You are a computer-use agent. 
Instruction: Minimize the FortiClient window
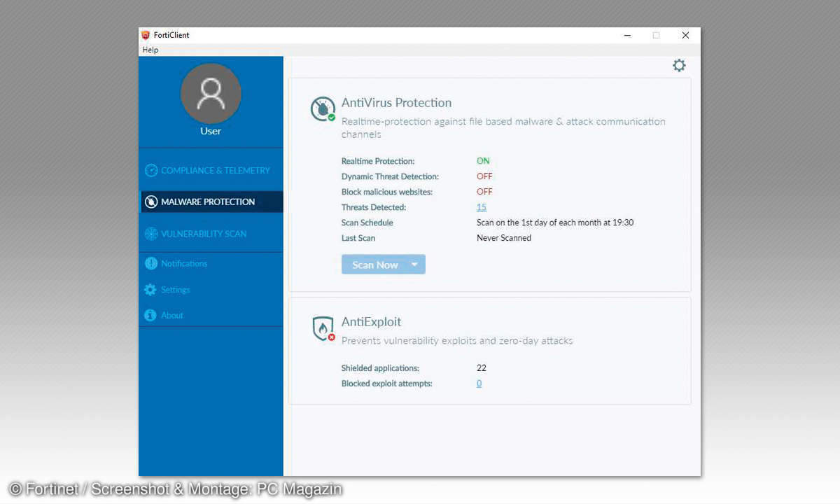pos(626,35)
